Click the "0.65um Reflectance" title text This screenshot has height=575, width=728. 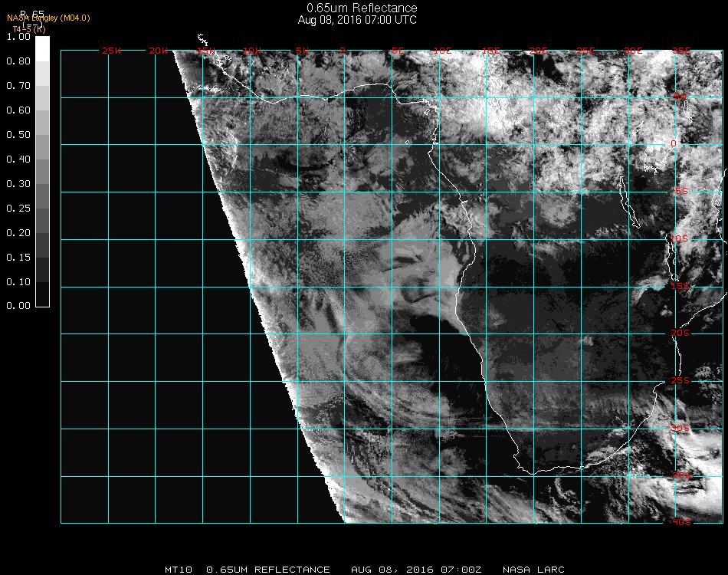click(x=362, y=8)
